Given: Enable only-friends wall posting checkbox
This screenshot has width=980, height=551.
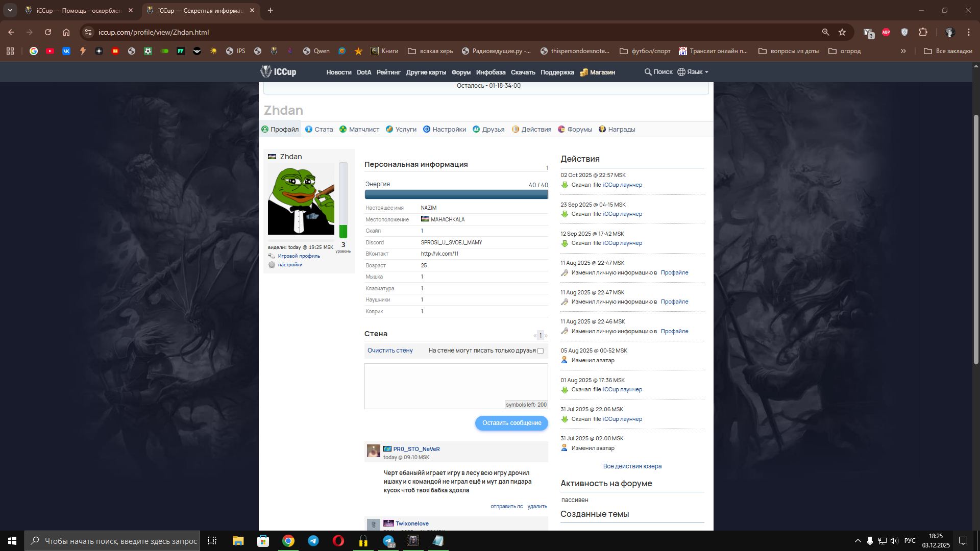Looking at the screenshot, I should pos(541,351).
